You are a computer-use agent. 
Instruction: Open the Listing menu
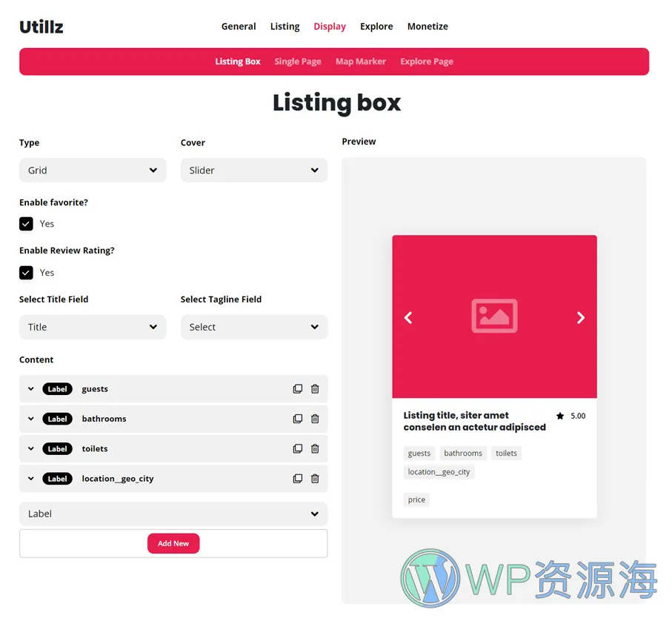click(285, 27)
